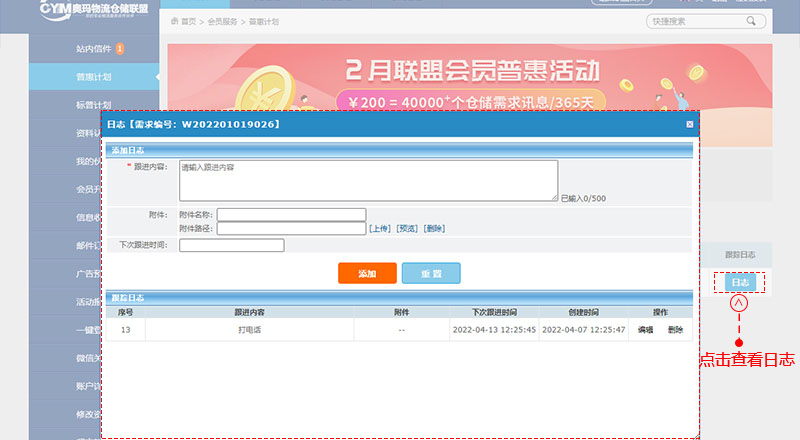Click the 附件路径 input field
Image resolution: width=800 pixels, height=440 pixels.
coord(291,228)
